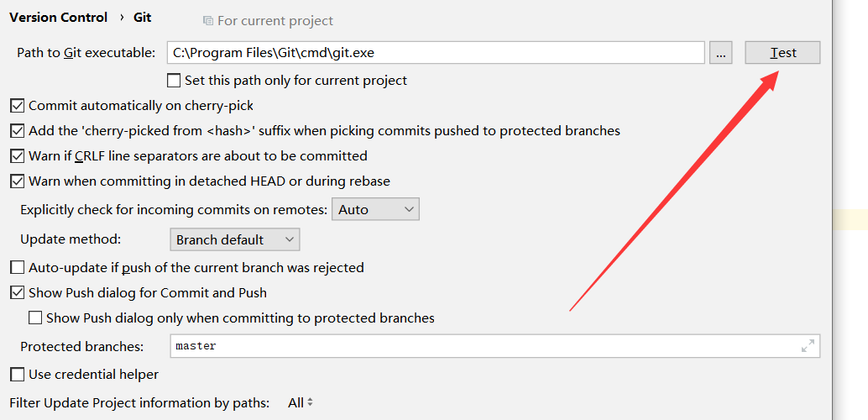The image size is (868, 420).
Task: Expand the Protected branches field with arrows icon
Action: [808, 346]
